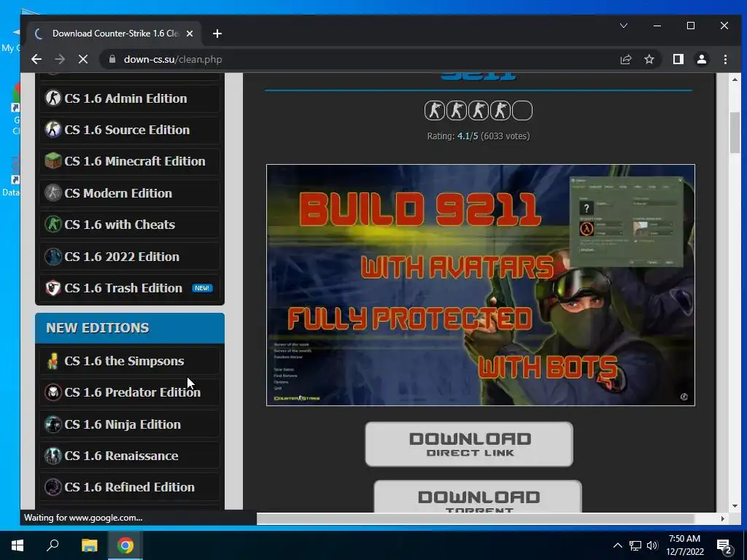Image resolution: width=747 pixels, height=560 pixels.
Task: Open CS 1.6 Refined Edition
Action: tap(129, 487)
